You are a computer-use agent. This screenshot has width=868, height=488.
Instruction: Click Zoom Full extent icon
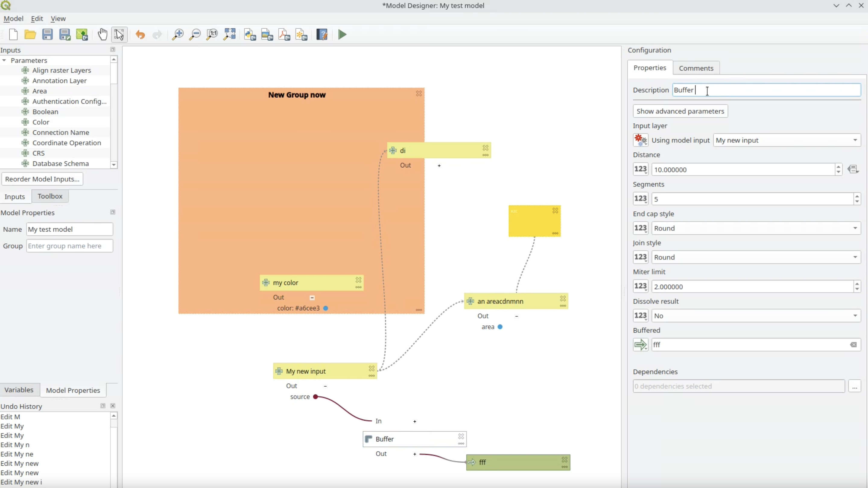point(230,34)
